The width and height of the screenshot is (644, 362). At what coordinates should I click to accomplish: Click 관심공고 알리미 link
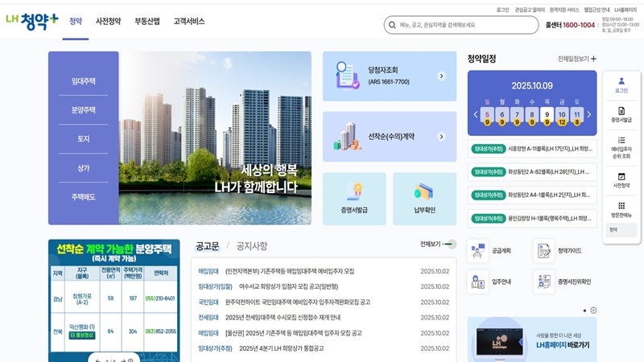coord(530,10)
